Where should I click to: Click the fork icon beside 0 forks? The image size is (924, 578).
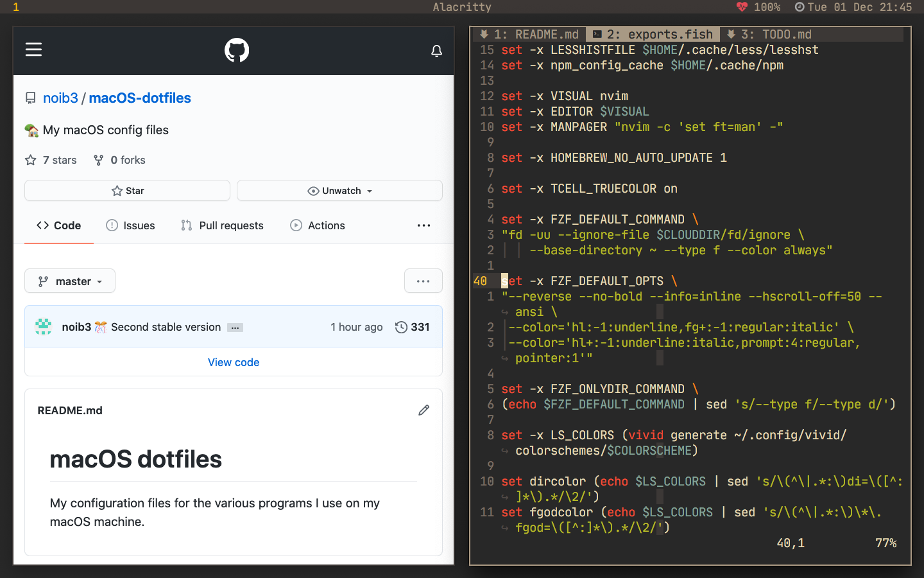98,160
